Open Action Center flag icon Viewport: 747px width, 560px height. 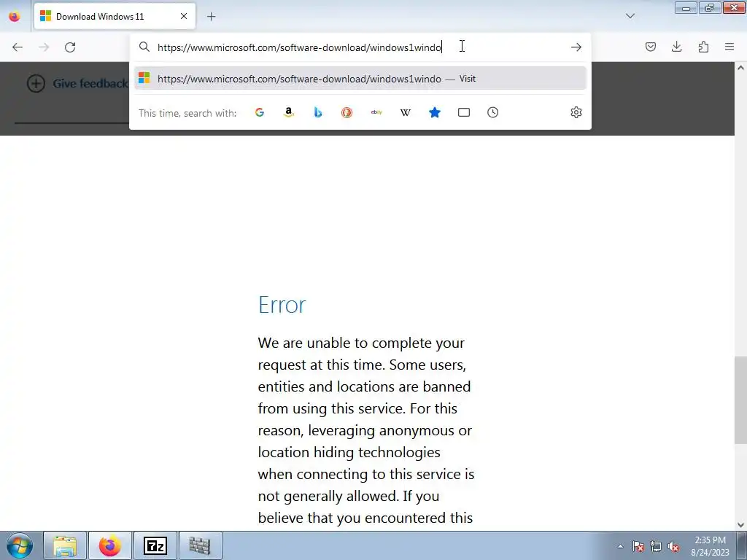coord(638,546)
